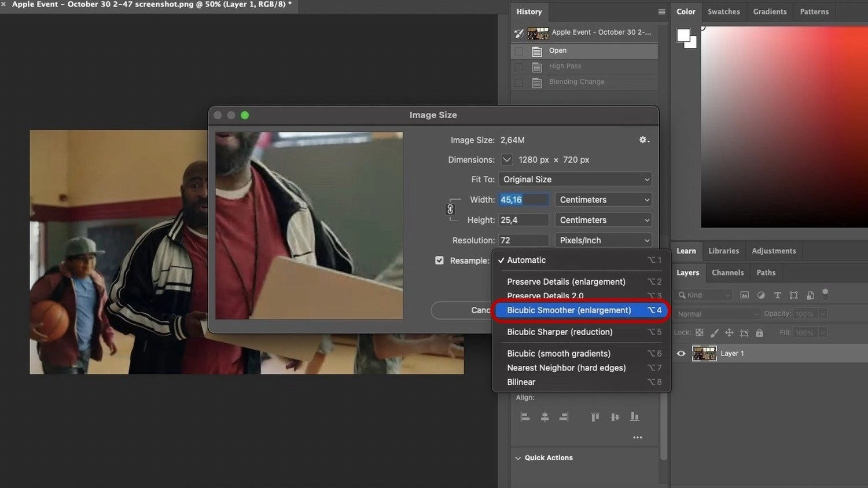Switch to the Gradients tab
868x488 pixels.
(x=770, y=12)
